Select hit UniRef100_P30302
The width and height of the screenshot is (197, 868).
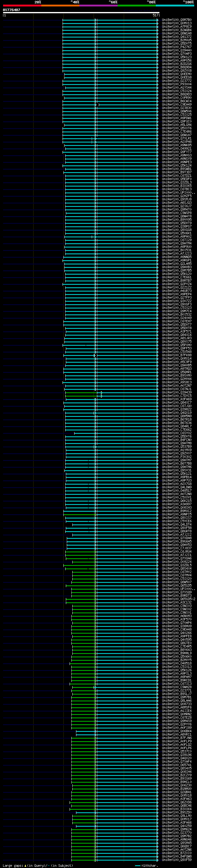[177, 457]
